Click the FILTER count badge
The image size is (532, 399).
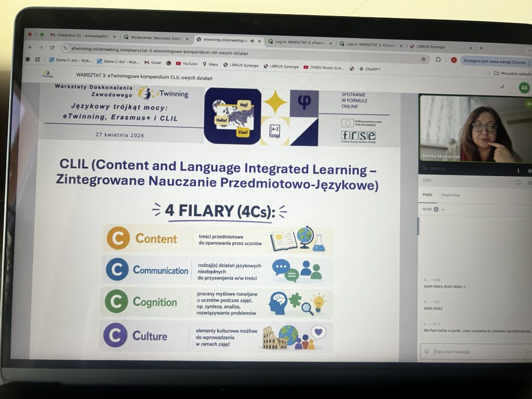pyautogui.click(x=436, y=209)
